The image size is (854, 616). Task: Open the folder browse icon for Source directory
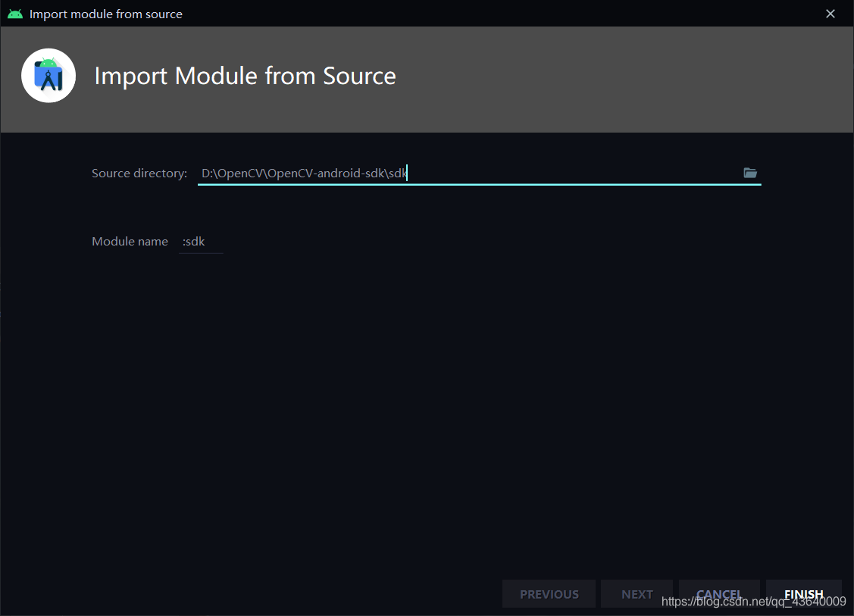[x=750, y=173]
